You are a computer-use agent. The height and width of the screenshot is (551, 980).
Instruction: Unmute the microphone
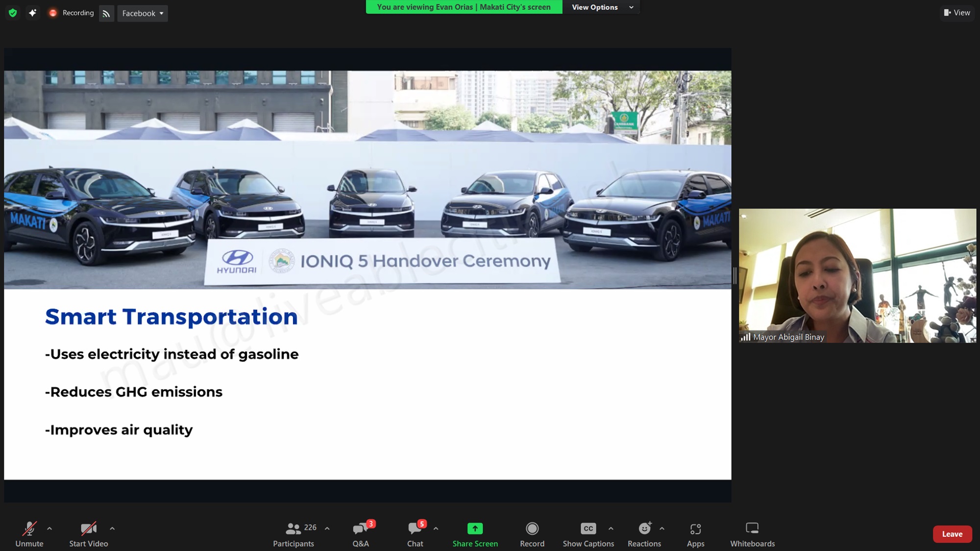pos(29,534)
